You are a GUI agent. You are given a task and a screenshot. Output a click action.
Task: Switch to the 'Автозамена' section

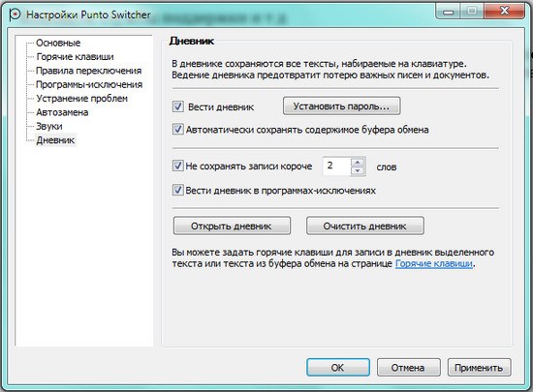[62, 112]
